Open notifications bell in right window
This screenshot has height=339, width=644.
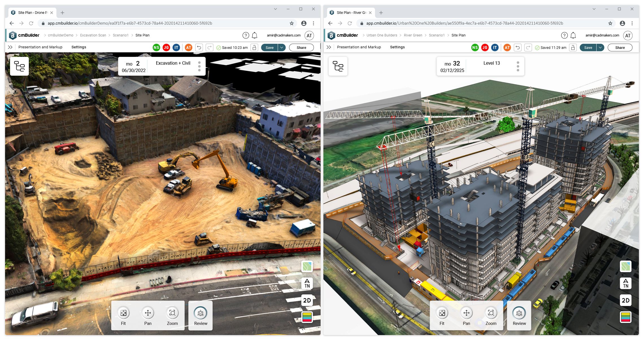(x=573, y=35)
